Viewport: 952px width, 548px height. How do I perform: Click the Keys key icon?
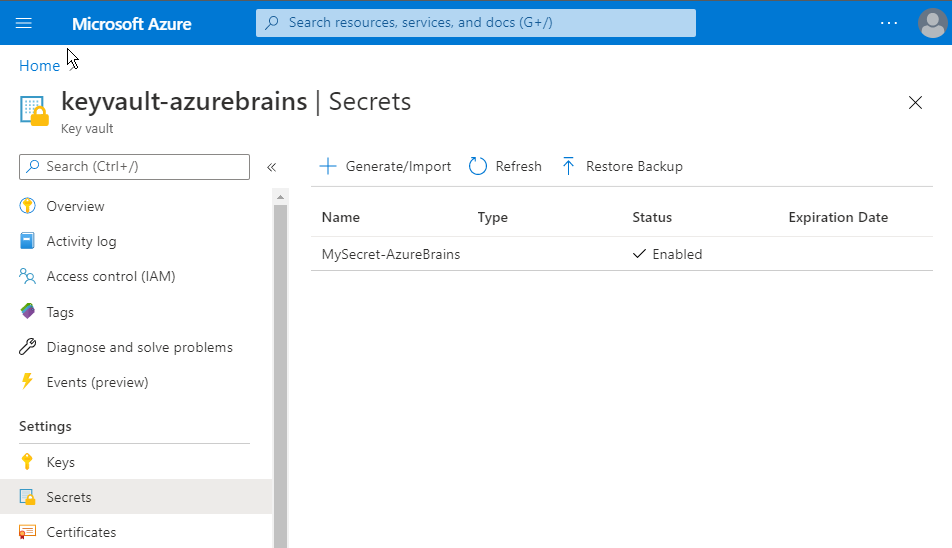tap(27, 462)
